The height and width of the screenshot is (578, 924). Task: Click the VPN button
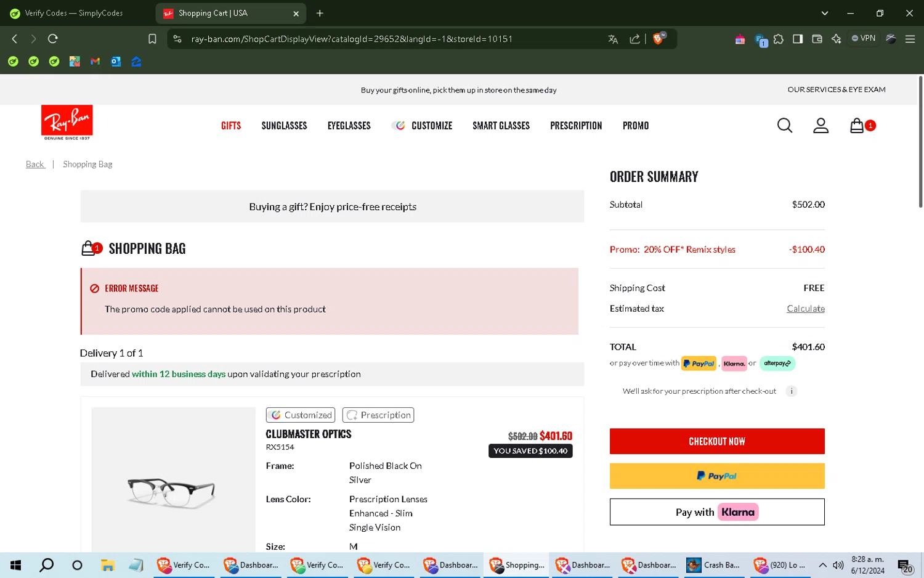pyautogui.click(x=864, y=38)
